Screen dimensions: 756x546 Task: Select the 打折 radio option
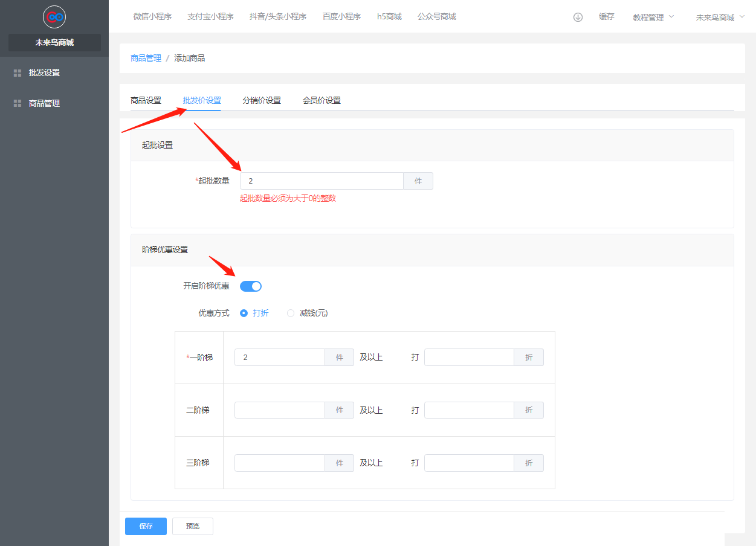[244, 313]
